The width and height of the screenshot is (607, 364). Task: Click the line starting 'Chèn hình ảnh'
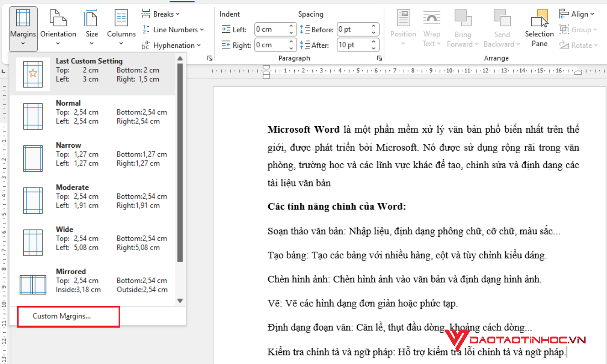point(405,279)
